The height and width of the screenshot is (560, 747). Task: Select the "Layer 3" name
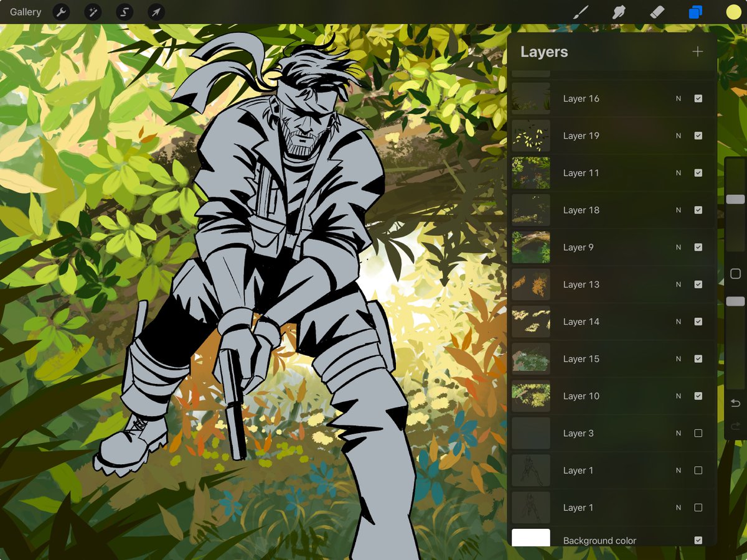[x=578, y=433]
